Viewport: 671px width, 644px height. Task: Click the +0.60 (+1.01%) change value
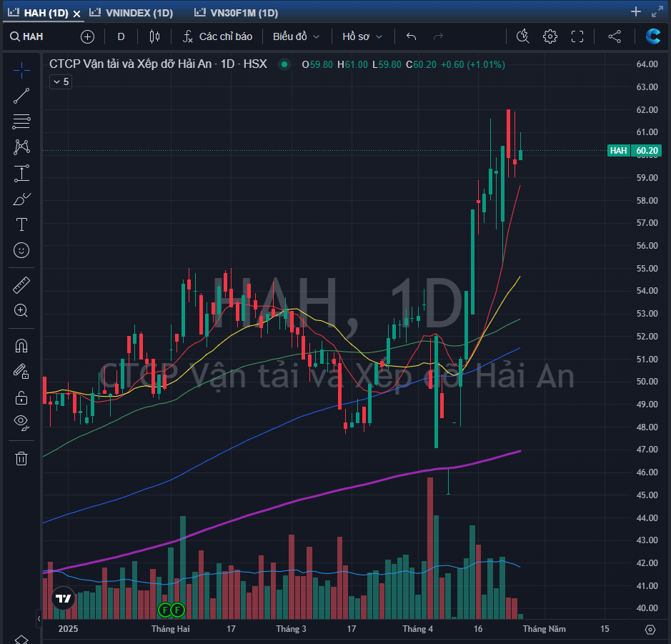coord(473,64)
